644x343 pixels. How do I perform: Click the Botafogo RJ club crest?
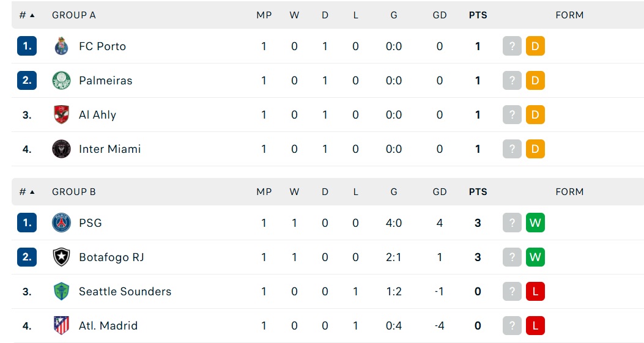click(61, 257)
